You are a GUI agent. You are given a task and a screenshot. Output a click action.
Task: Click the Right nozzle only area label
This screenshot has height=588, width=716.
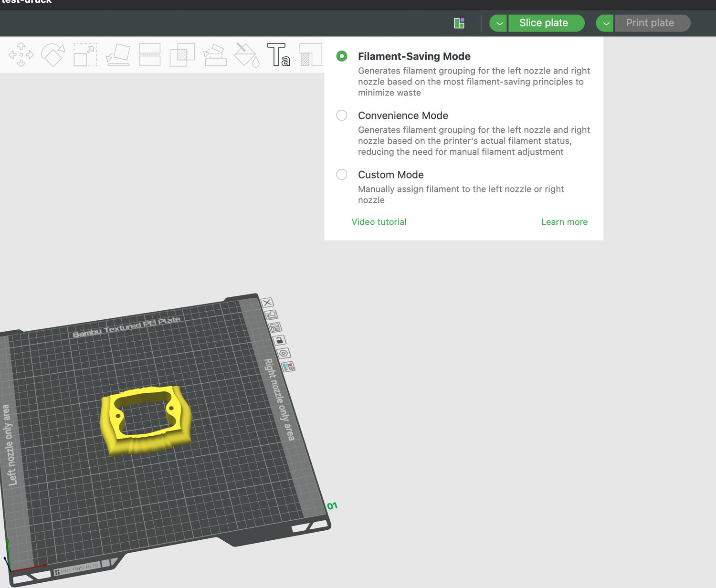279,399
